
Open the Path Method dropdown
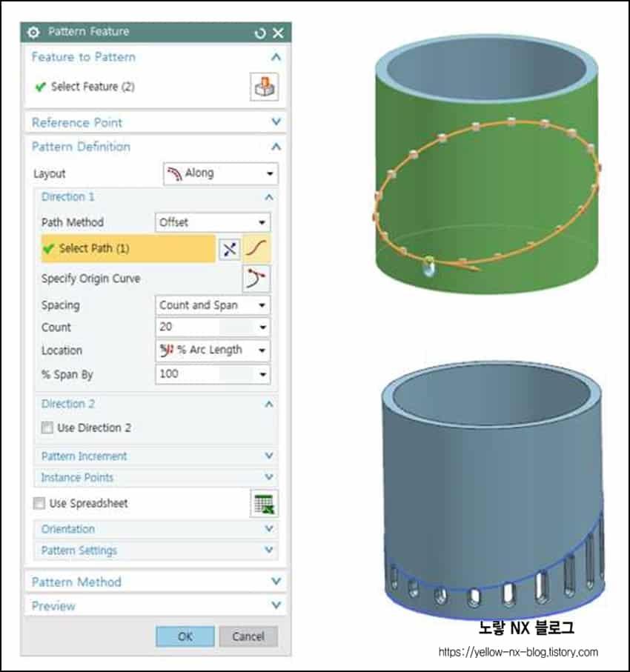213,222
